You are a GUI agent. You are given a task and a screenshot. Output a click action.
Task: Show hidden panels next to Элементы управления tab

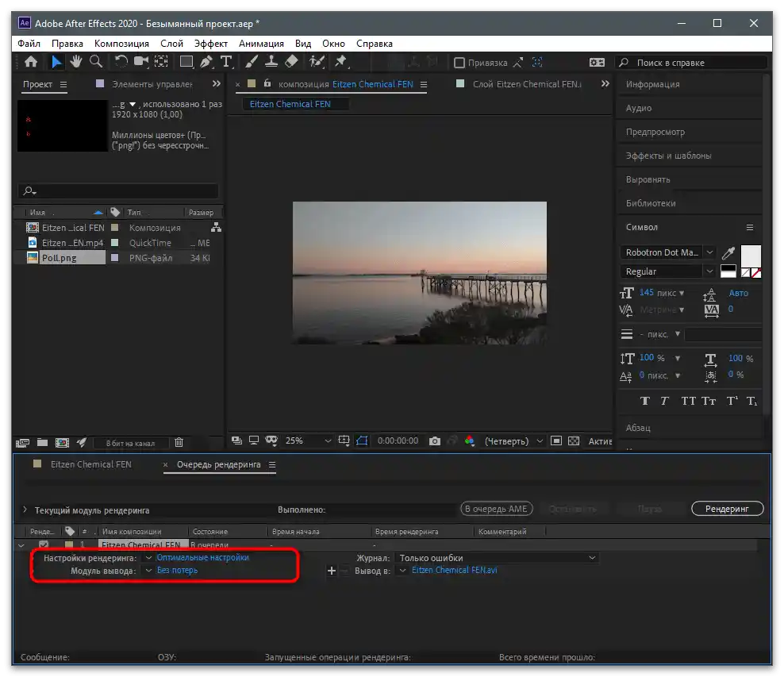tap(216, 84)
